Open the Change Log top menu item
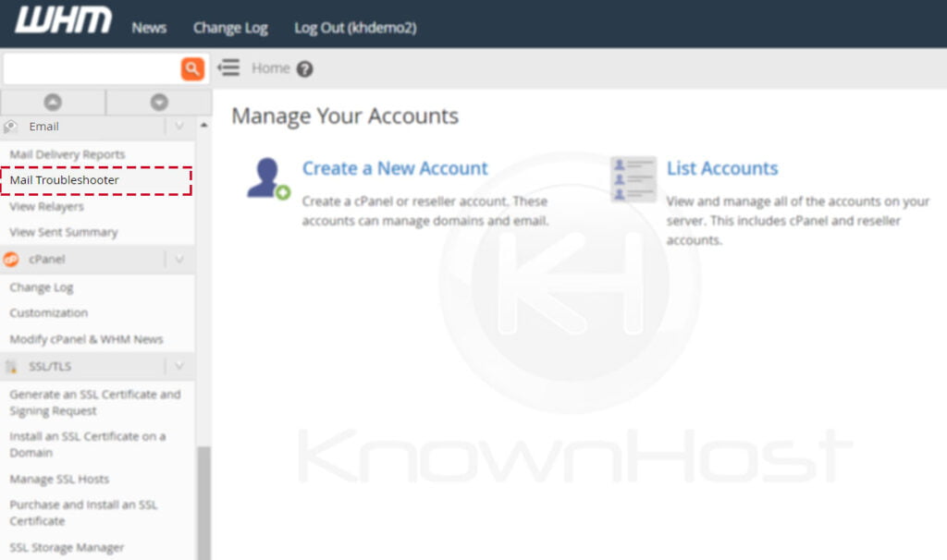 pyautogui.click(x=230, y=28)
